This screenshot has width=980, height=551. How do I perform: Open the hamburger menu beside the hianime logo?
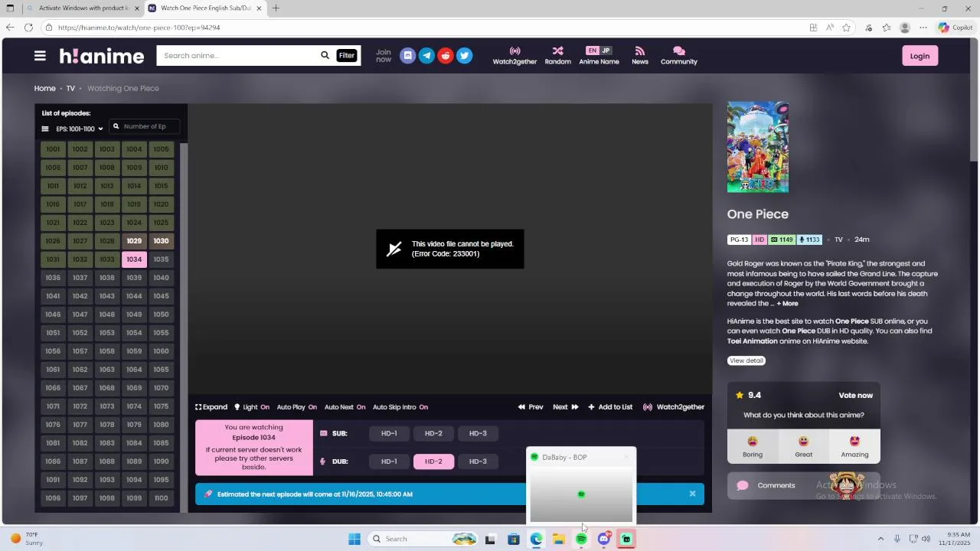(x=40, y=56)
